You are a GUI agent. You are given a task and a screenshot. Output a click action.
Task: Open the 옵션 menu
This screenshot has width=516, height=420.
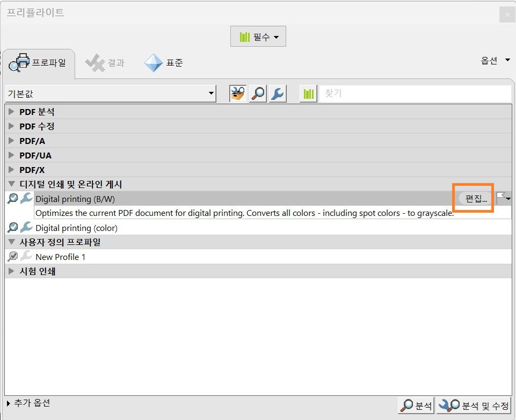click(495, 61)
